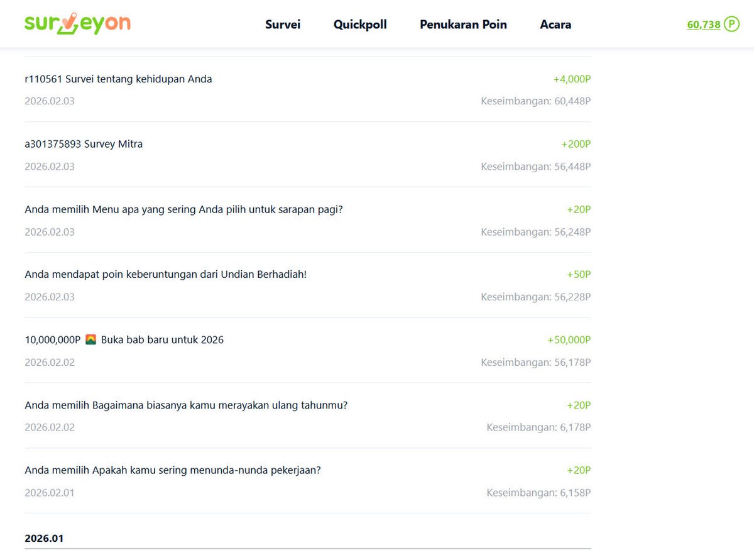This screenshot has height=560, width=754.
Task: Click the +50P amount
Action: [579, 275]
